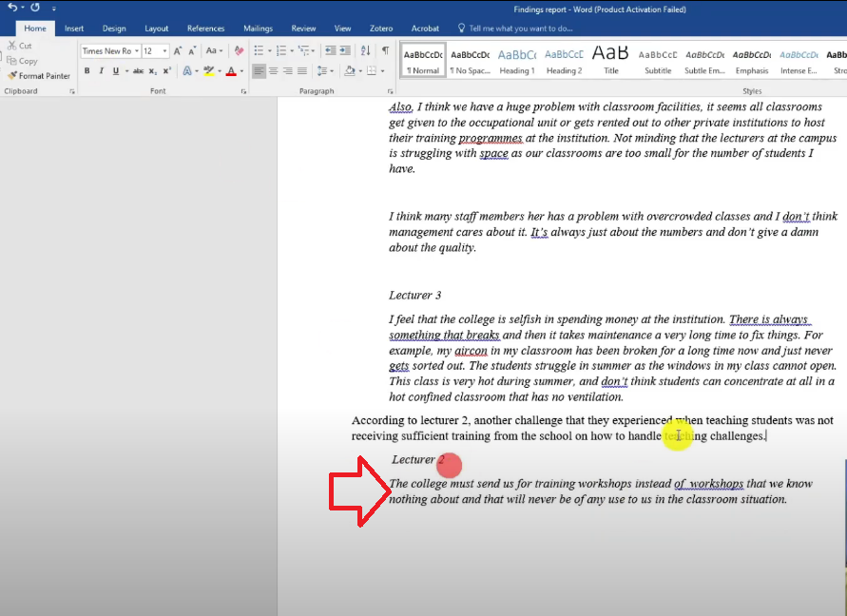The height and width of the screenshot is (616, 847).
Task: Open the Change Case (Aa) menu
Action: coord(214,50)
